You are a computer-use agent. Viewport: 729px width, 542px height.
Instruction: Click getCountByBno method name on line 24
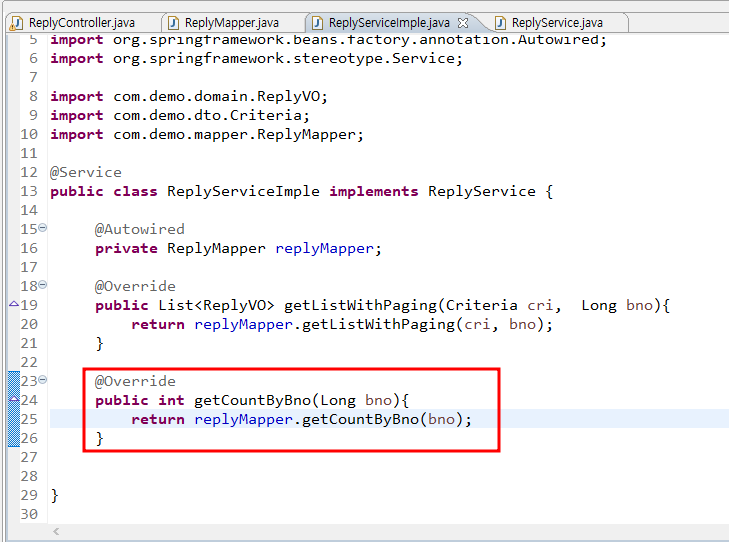[x=252, y=400]
